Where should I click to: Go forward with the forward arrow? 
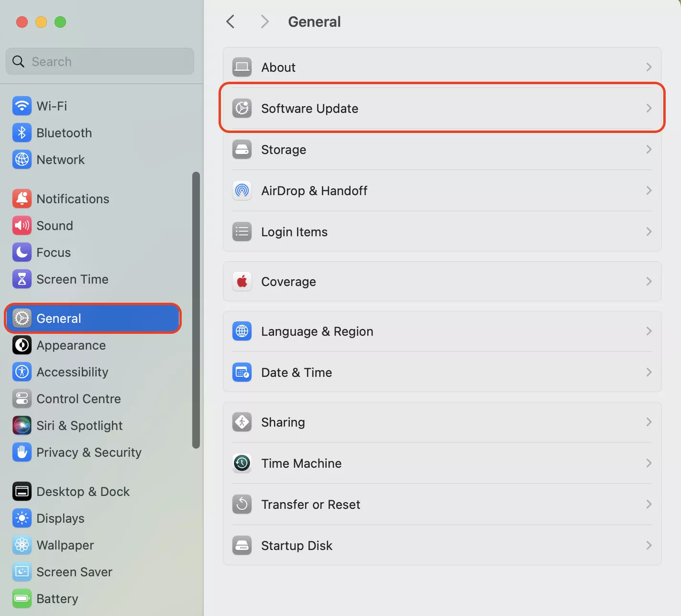click(x=264, y=22)
